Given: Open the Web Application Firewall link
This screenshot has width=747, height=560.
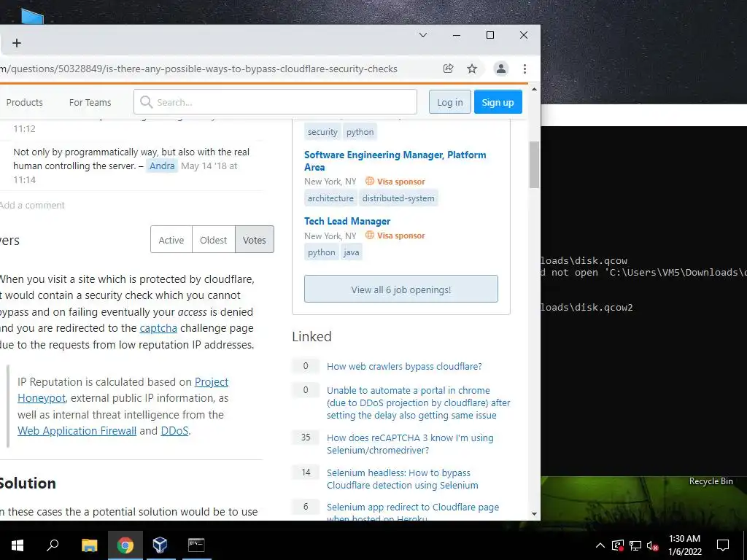Looking at the screenshot, I should coord(77,431).
